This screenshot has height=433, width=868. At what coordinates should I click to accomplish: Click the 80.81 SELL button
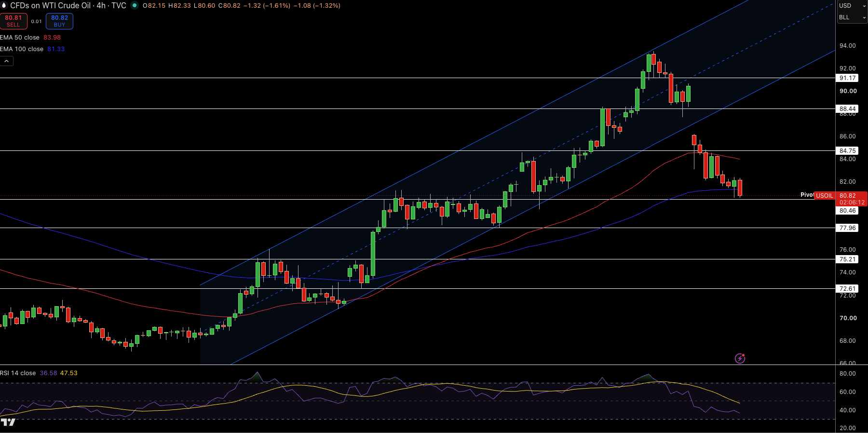coord(14,21)
